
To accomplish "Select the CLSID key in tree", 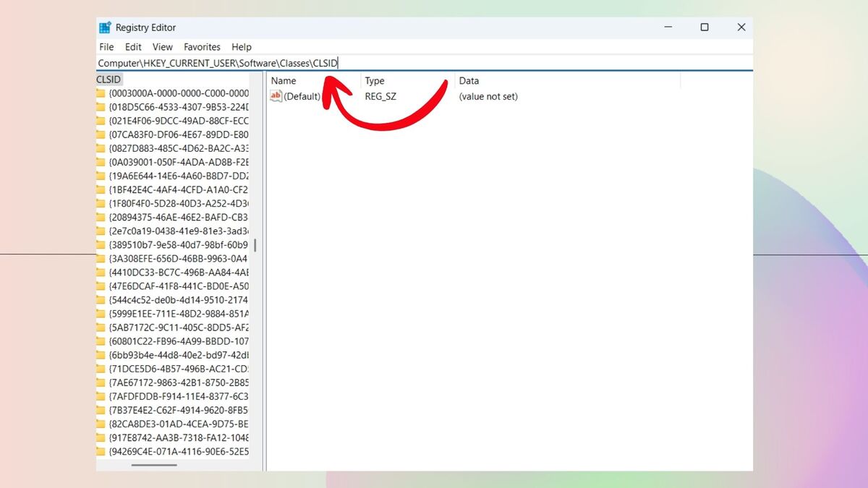I will (x=109, y=80).
